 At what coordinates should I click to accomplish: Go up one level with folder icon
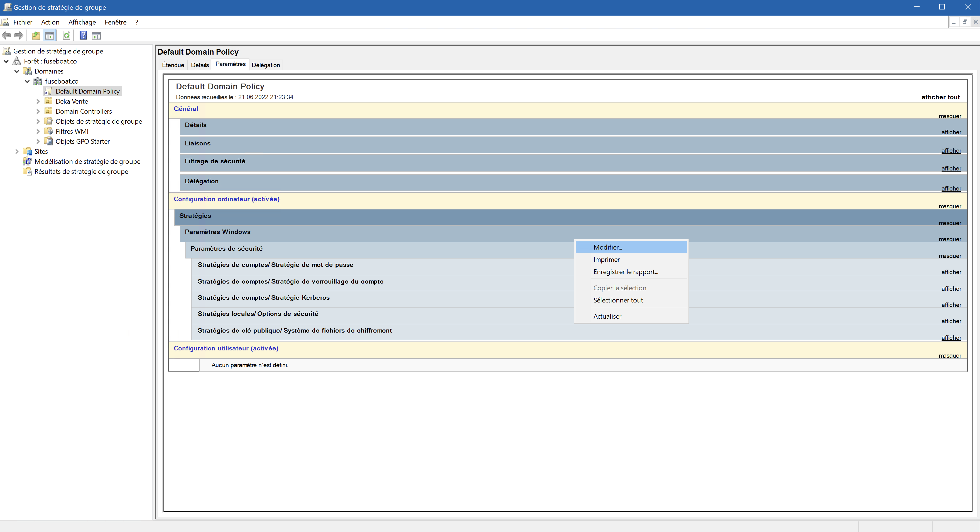click(36, 36)
